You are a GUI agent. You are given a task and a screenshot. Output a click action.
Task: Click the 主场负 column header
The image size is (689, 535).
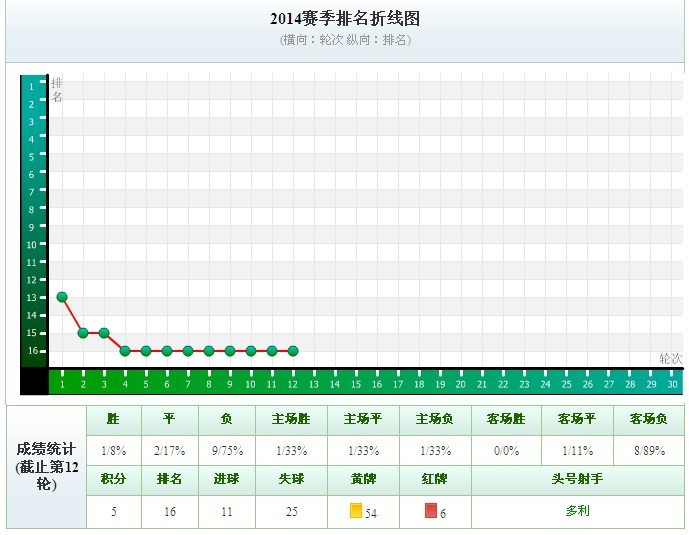pos(435,419)
